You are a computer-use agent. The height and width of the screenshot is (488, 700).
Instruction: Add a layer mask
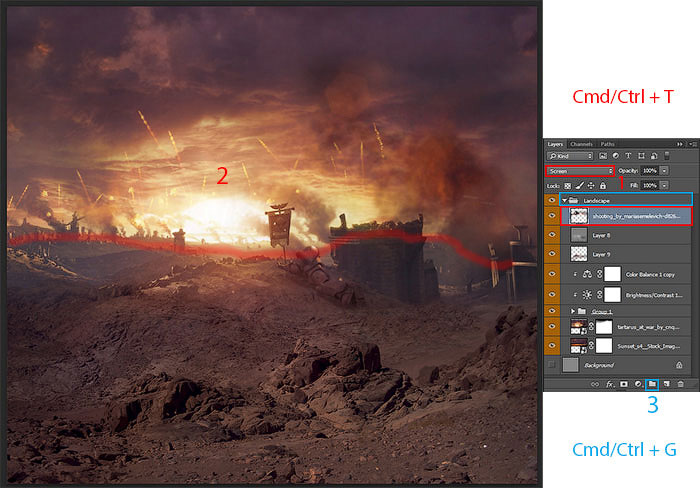point(624,384)
